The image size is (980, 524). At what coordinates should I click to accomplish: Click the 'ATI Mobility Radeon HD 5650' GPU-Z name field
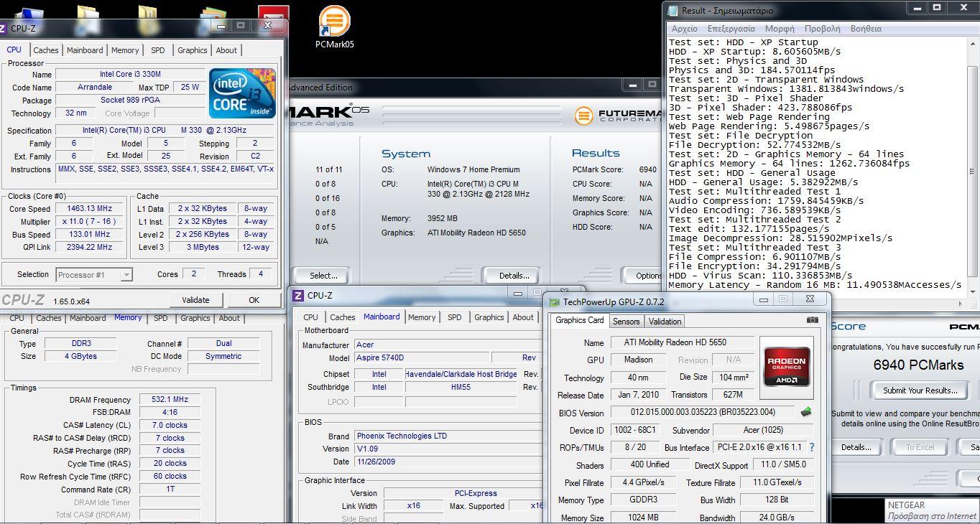(682, 342)
